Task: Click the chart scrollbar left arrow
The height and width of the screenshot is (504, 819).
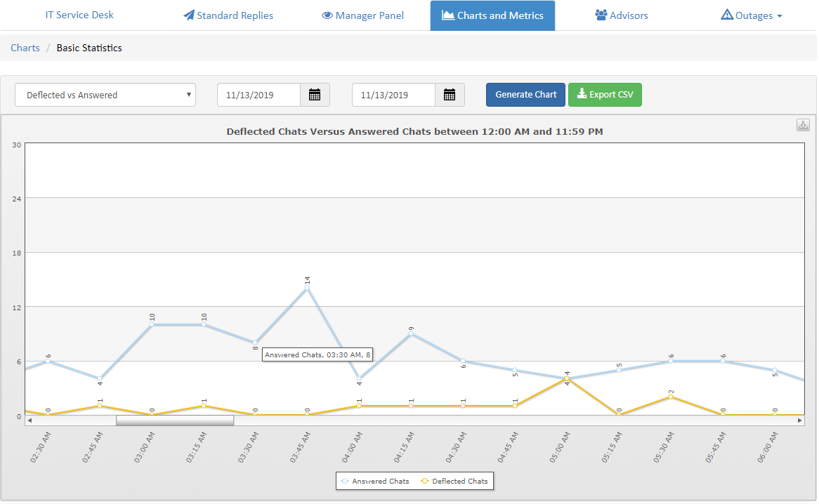Action: [x=30, y=420]
